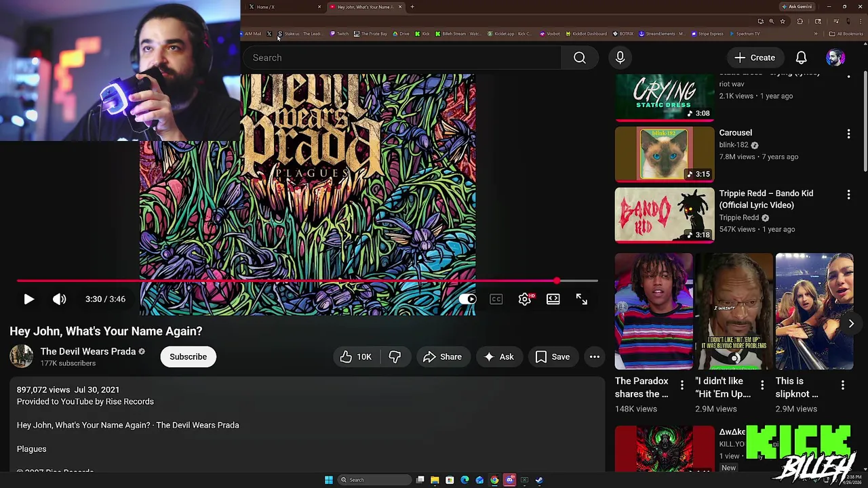Open options for Carousel video
Image resolution: width=868 pixels, height=488 pixels.
pos(848,134)
